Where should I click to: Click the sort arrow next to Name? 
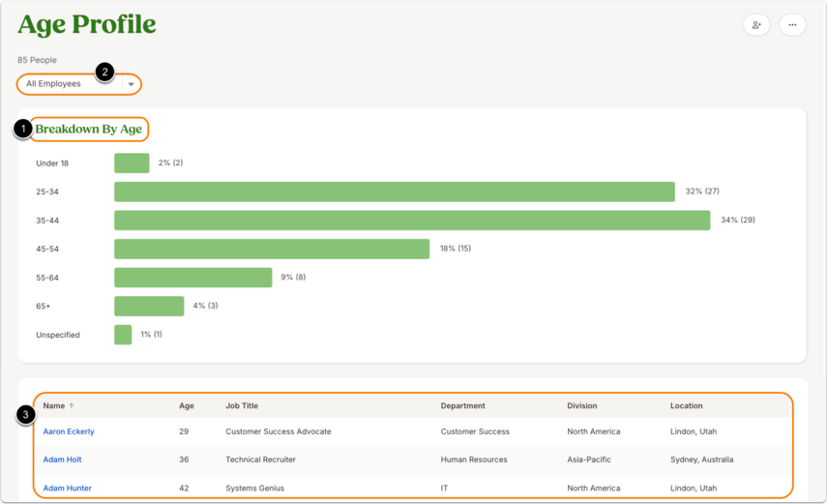[72, 406]
